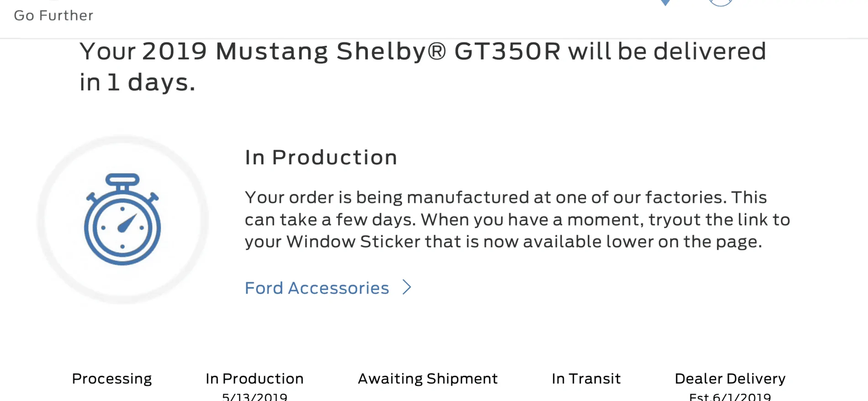Screen dimensions: 868x401
Task: Open the Ford Accessories link
Action: (317, 288)
